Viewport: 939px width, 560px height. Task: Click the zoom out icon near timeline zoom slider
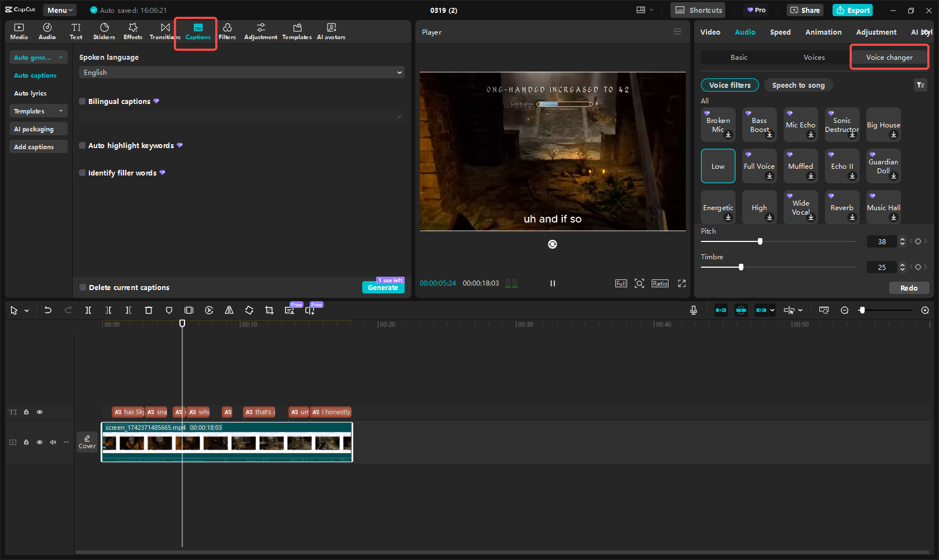[845, 310]
